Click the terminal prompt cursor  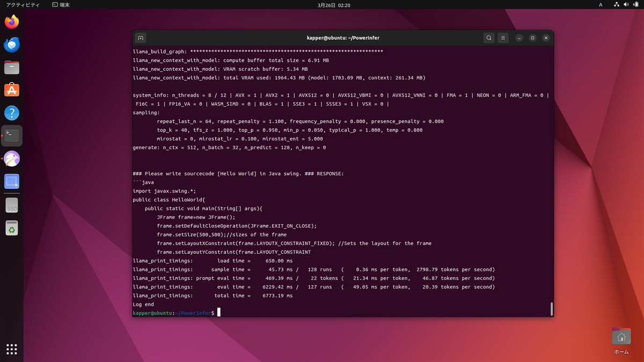[x=219, y=313]
